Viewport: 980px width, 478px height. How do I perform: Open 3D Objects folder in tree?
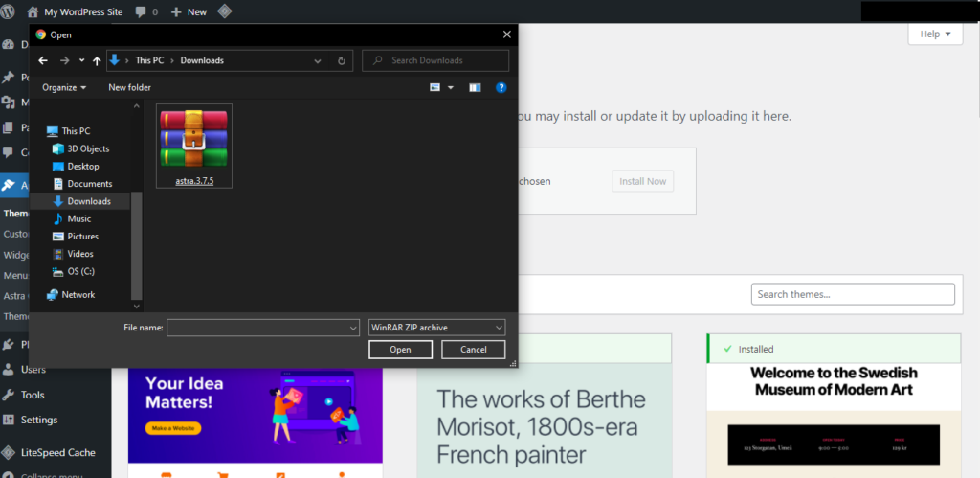(80, 148)
